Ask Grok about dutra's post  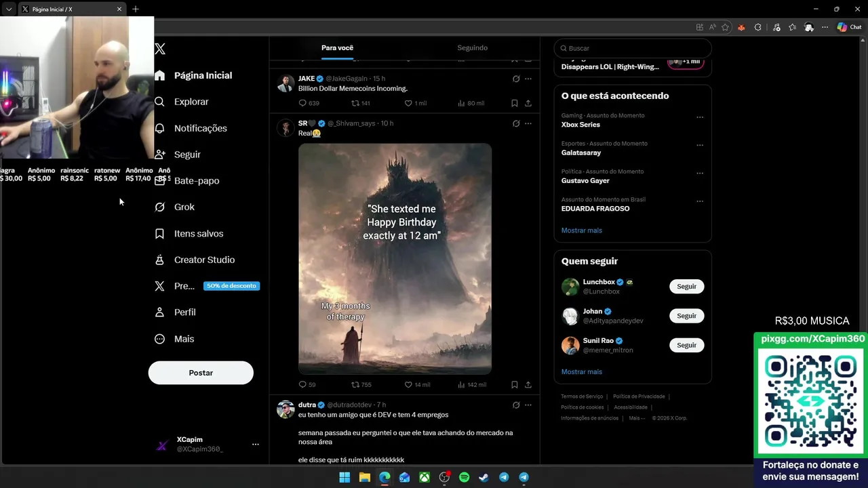[x=516, y=405]
